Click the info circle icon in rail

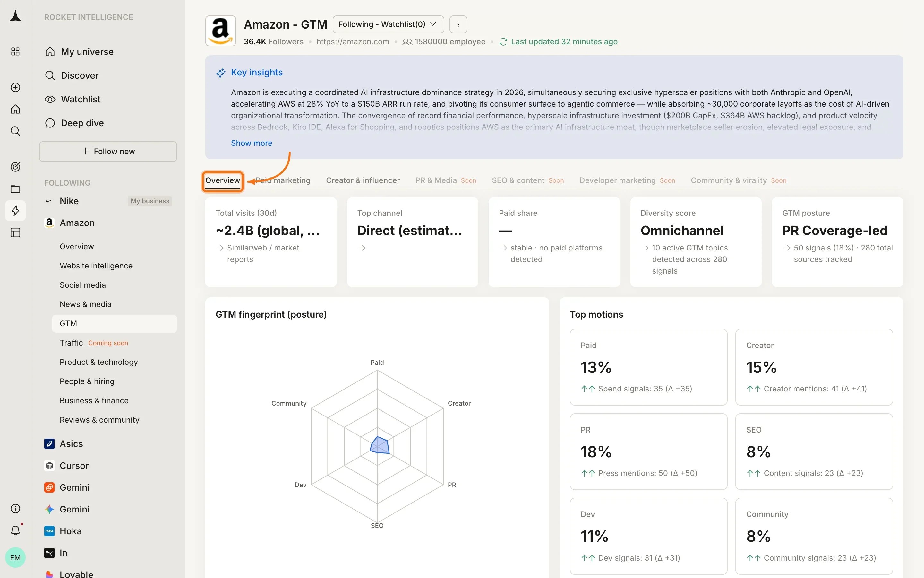(15, 509)
